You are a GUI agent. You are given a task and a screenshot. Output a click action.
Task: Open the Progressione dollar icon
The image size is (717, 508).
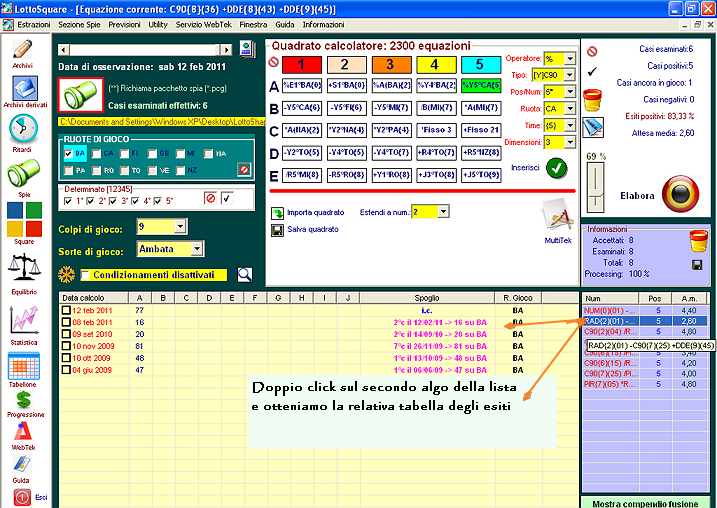[x=23, y=400]
